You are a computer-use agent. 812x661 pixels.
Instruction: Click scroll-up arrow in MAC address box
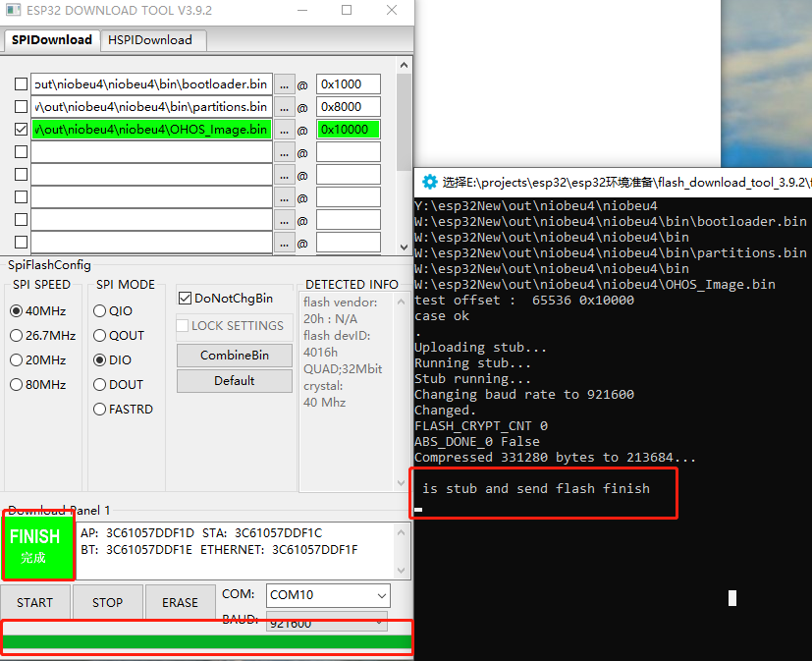pos(401,532)
